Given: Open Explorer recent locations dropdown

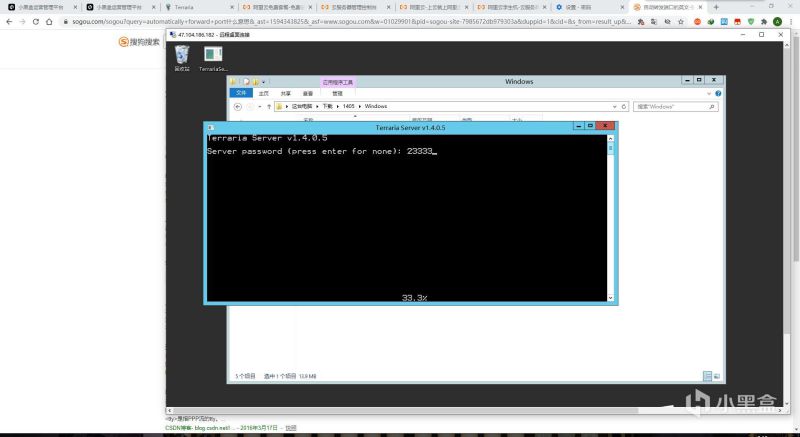Looking at the screenshot, I should coord(260,107).
